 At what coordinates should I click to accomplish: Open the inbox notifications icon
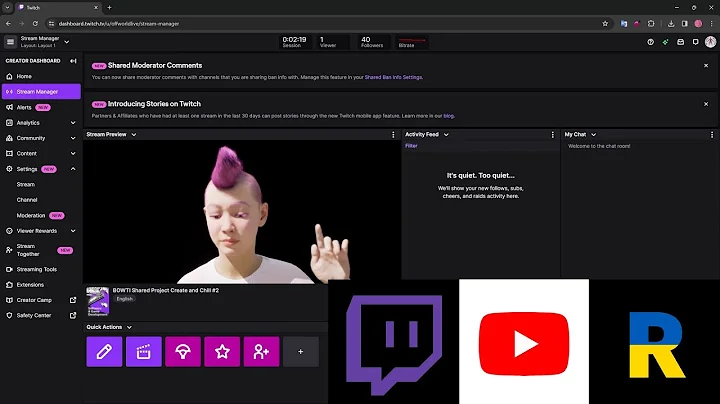pos(681,42)
